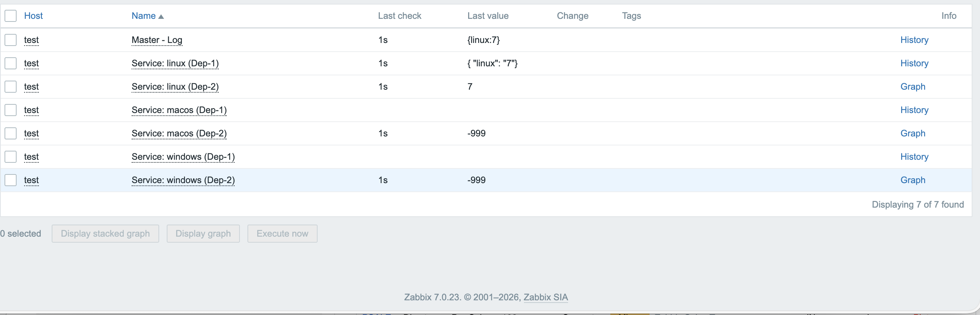Sort the table by the Host column

[34, 16]
